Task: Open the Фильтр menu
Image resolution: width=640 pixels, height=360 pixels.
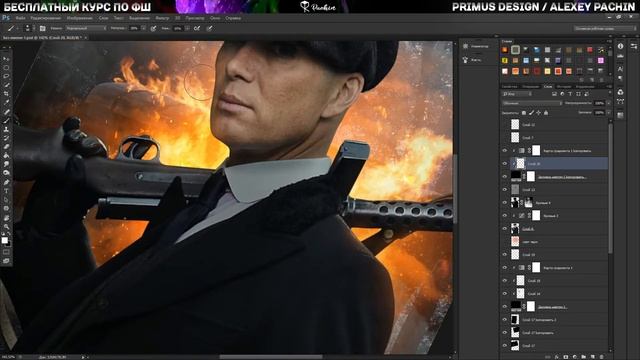Action: [162, 18]
